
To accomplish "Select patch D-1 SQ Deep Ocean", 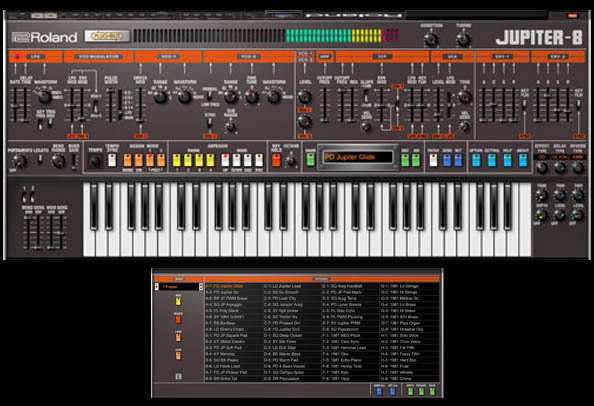I will (x=292, y=336).
